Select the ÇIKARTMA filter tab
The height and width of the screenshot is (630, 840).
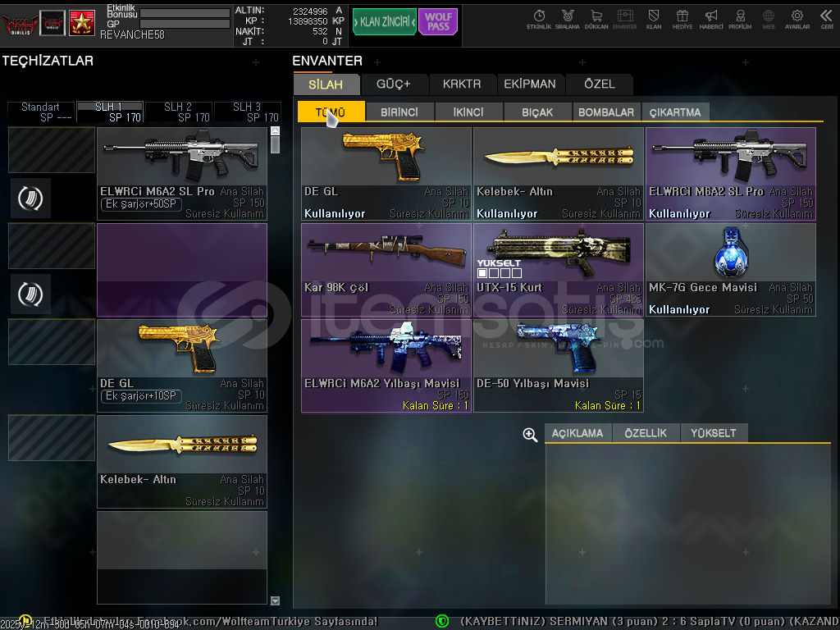(675, 112)
